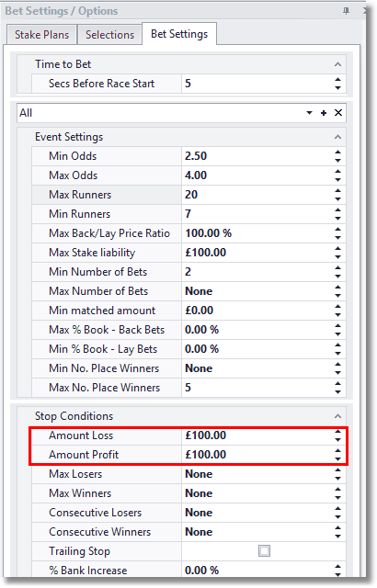The image size is (377, 588).
Task: Collapse the Time to Bet section
Action: pyautogui.click(x=337, y=64)
